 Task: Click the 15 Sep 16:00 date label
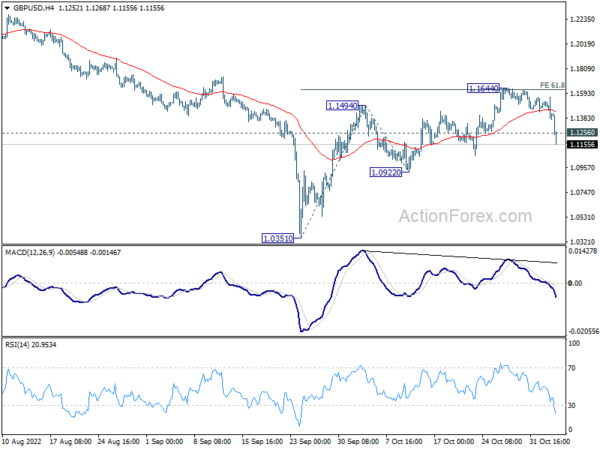tap(262, 442)
